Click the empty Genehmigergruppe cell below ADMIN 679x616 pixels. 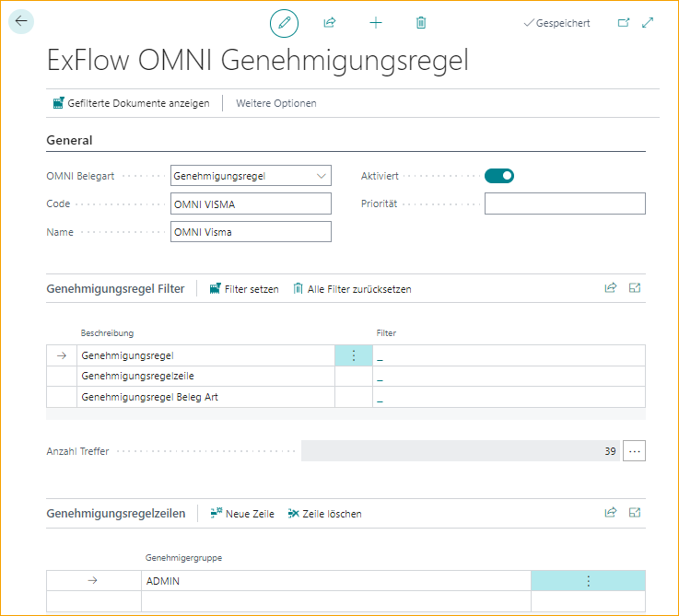pos(336,601)
